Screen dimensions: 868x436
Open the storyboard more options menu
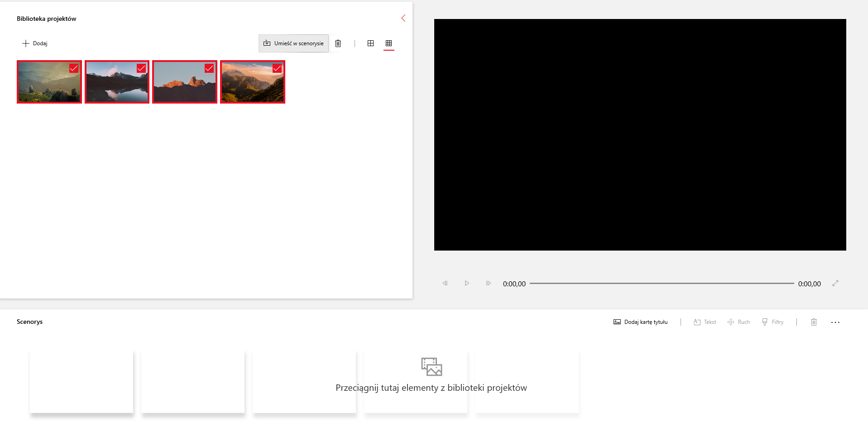(x=835, y=322)
